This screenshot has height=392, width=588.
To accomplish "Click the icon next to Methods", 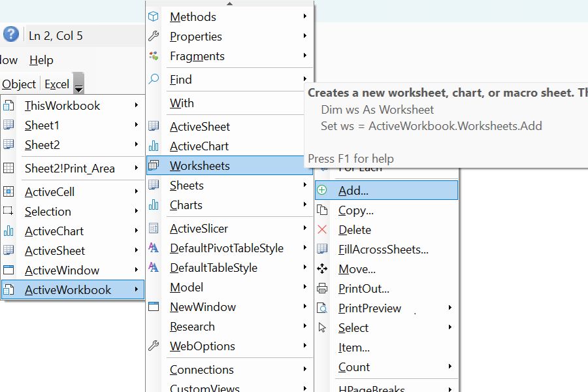I will (x=153, y=16).
